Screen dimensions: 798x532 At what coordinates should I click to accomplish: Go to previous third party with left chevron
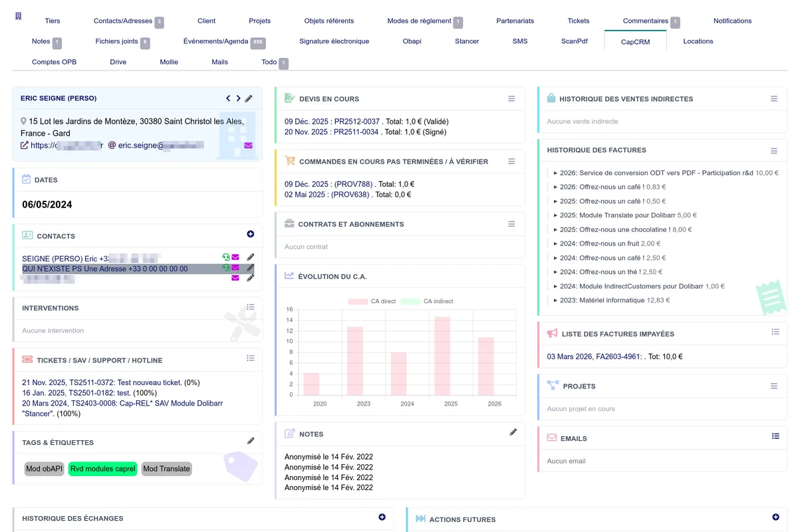(228, 98)
